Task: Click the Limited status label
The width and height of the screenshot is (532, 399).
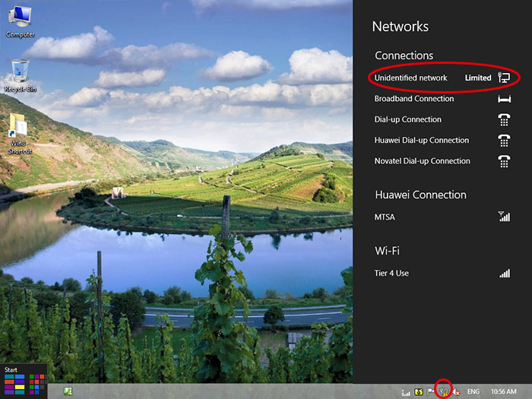Action: [478, 78]
